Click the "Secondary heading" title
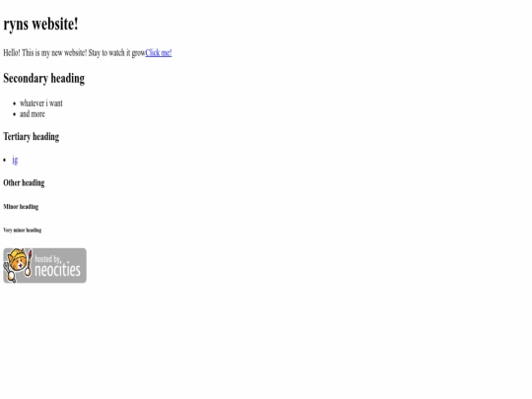 coord(44,79)
